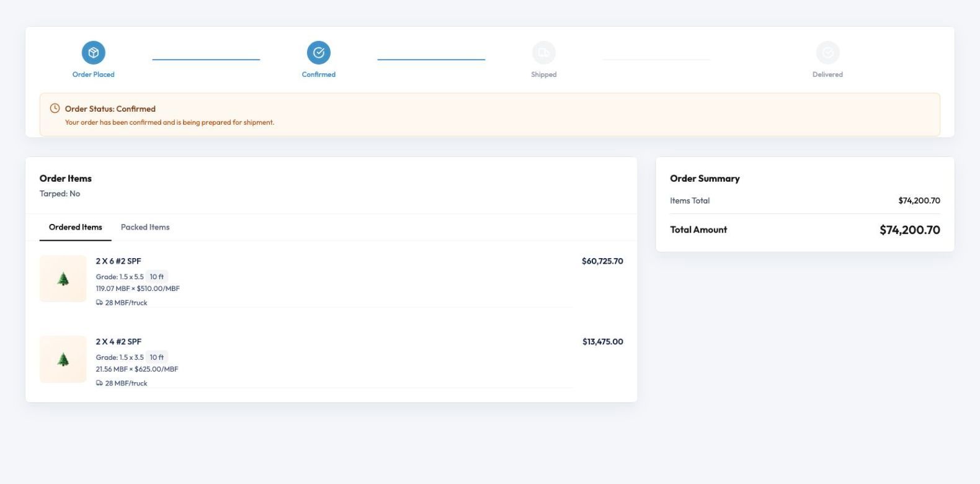Click the 2 X 4 #2 SPF tree thumbnail
Screen dimensions: 980x484
(63, 359)
